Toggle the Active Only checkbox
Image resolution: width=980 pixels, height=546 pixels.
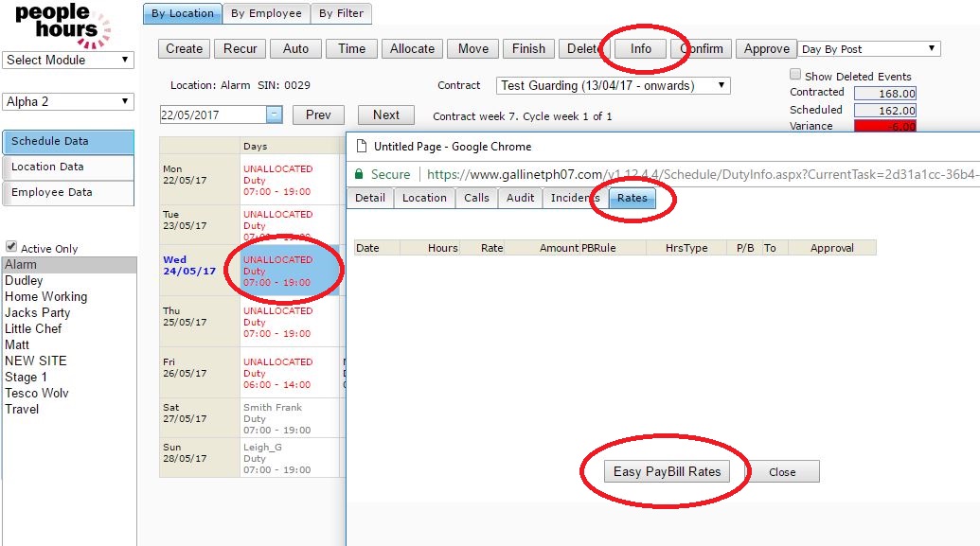click(10, 248)
